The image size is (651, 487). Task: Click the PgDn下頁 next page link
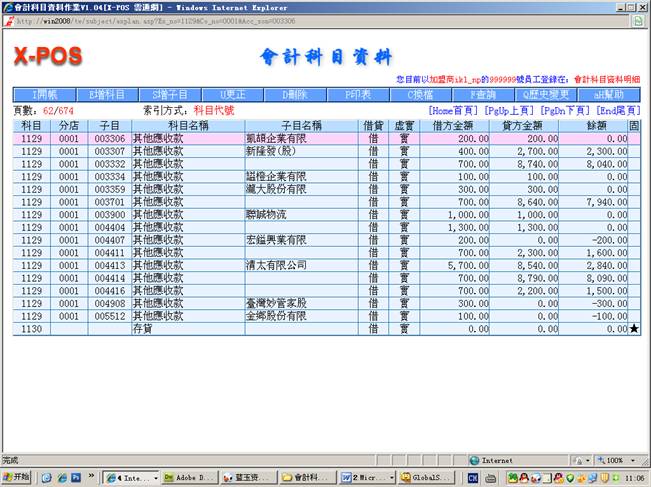click(565, 110)
